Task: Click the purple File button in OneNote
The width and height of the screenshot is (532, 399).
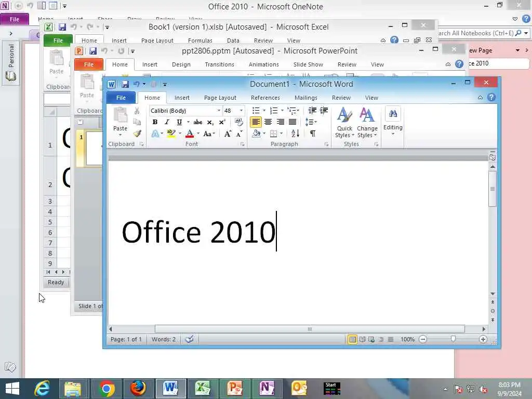Action: click(x=15, y=19)
